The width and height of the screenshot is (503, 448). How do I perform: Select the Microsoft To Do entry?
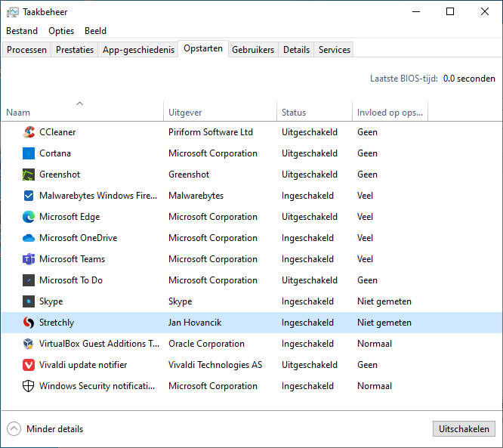click(71, 280)
